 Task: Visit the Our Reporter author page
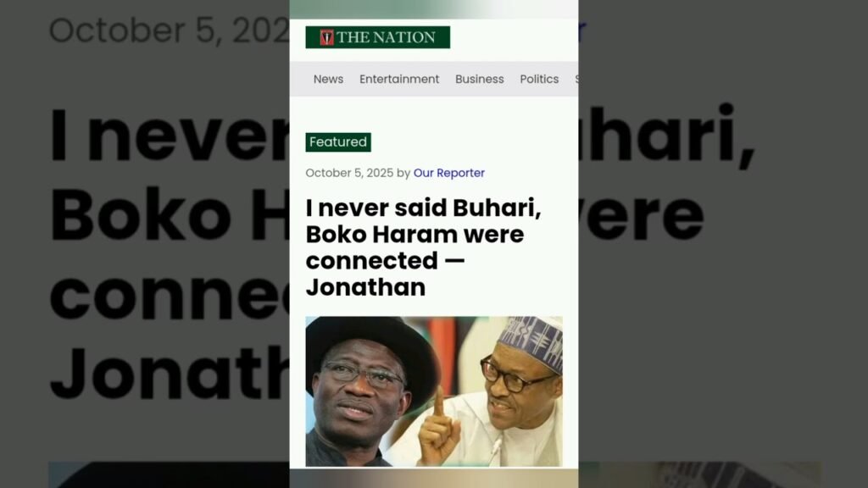click(x=449, y=173)
